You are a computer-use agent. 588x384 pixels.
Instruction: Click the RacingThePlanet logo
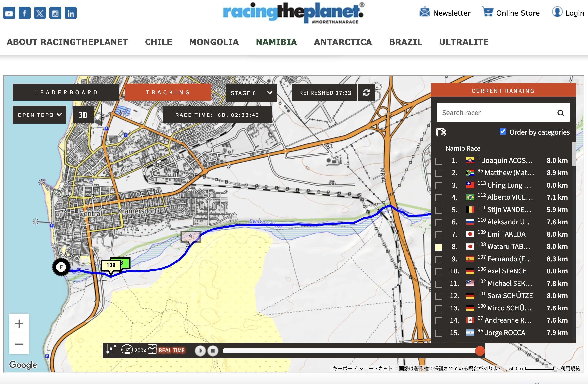coord(294,13)
